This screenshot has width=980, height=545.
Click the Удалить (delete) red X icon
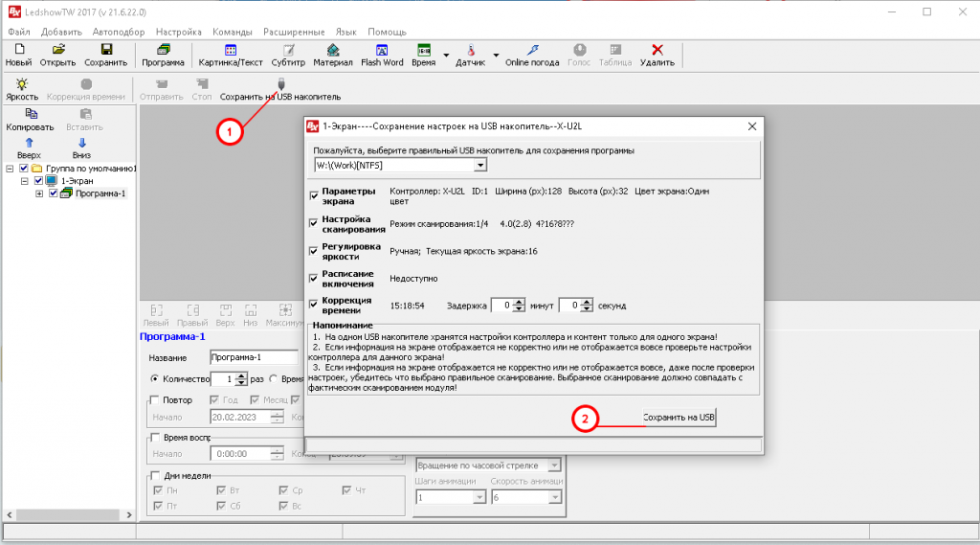657,50
